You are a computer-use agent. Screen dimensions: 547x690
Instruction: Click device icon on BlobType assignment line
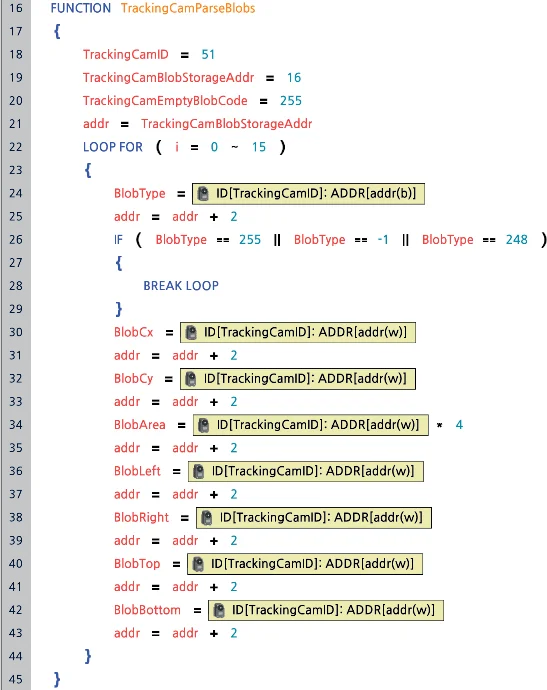click(203, 194)
